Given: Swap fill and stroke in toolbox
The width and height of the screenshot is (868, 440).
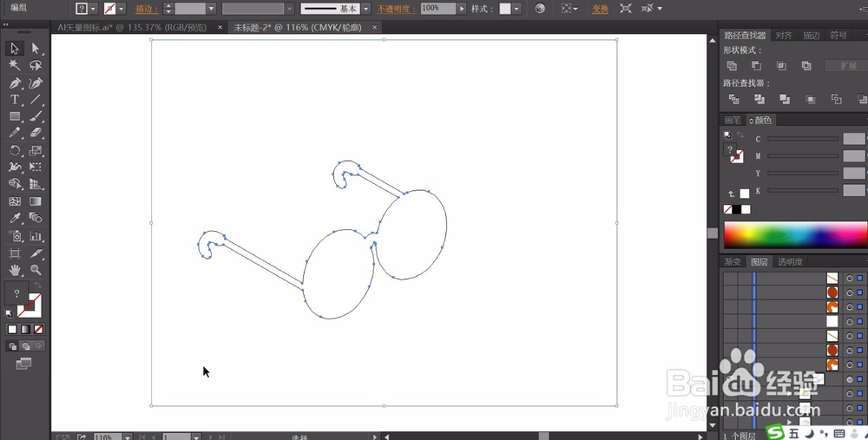Looking at the screenshot, I should coord(38,285).
